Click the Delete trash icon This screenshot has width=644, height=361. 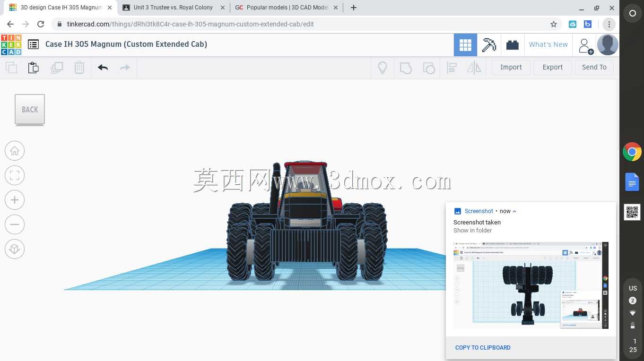coord(79,68)
